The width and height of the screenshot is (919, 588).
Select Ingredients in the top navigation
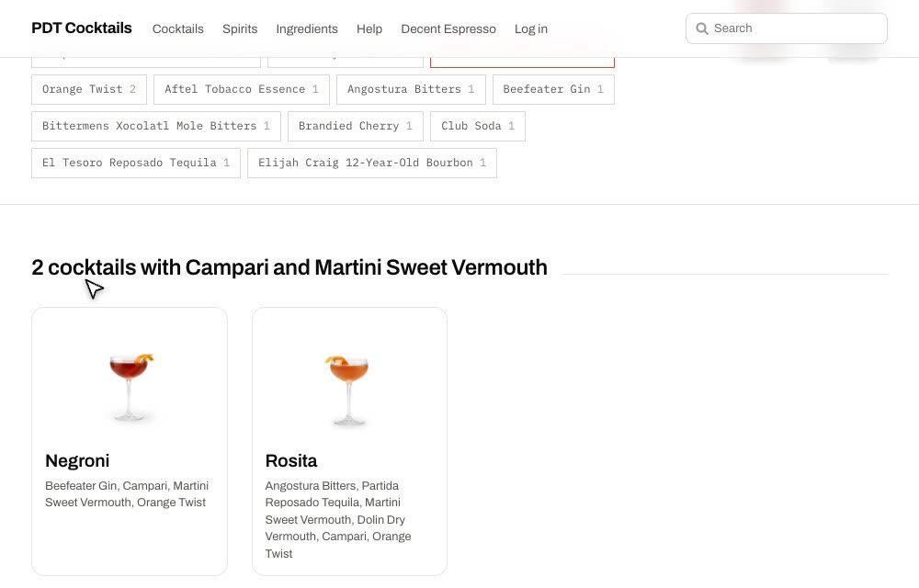[307, 28]
